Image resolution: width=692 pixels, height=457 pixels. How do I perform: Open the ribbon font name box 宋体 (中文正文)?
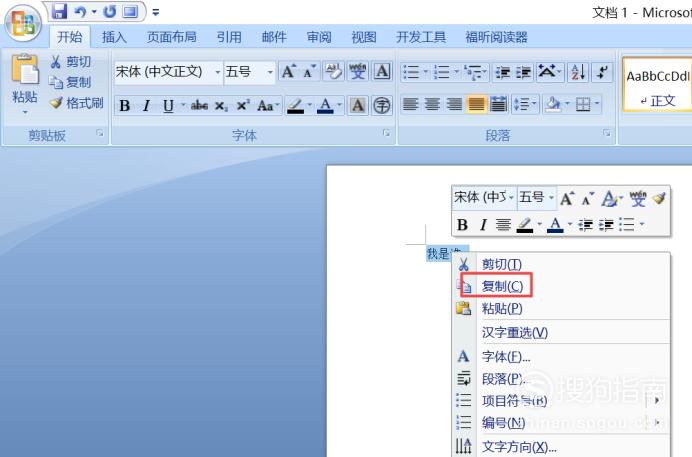pos(168,71)
